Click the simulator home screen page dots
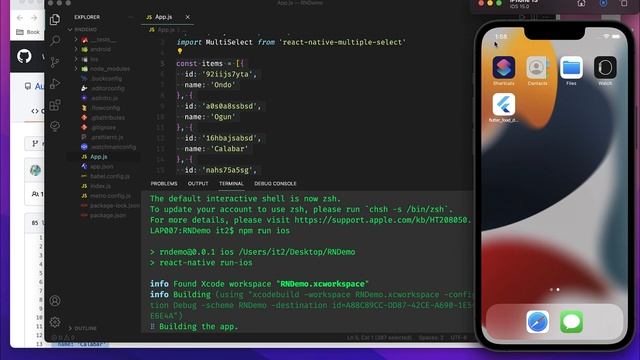 pos(554,290)
